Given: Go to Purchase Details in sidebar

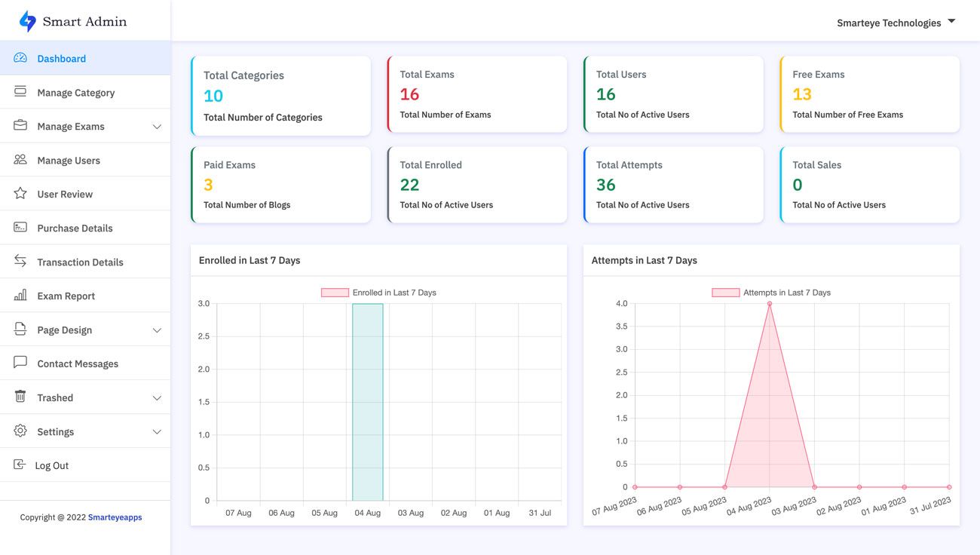Looking at the screenshot, I should click(x=75, y=228).
